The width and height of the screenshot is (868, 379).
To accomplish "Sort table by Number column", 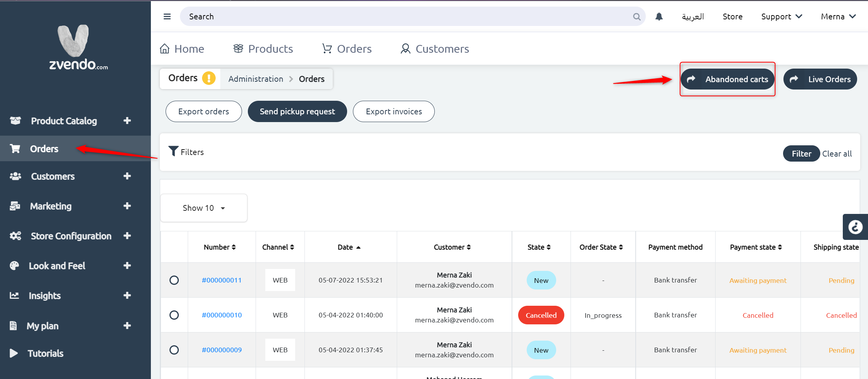I will pyautogui.click(x=220, y=247).
